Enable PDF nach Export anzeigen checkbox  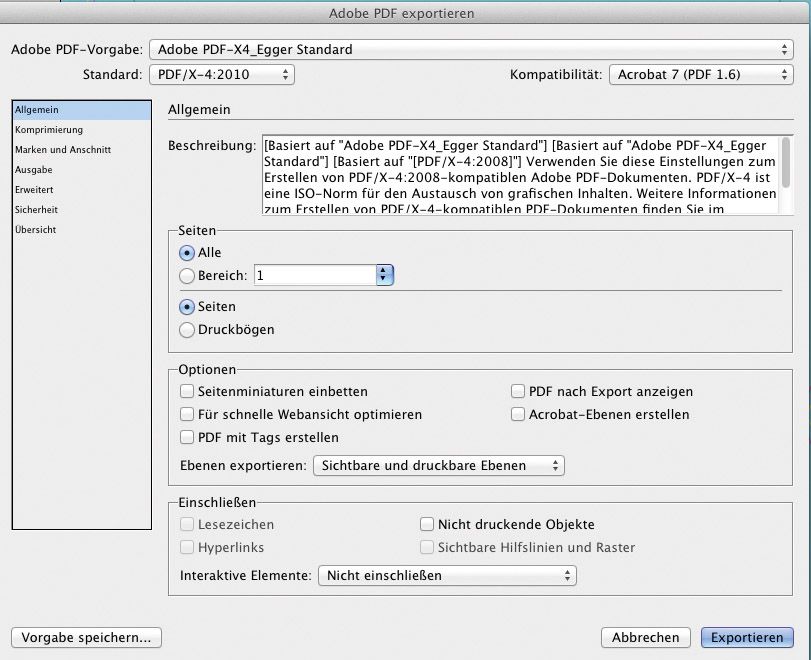point(518,391)
